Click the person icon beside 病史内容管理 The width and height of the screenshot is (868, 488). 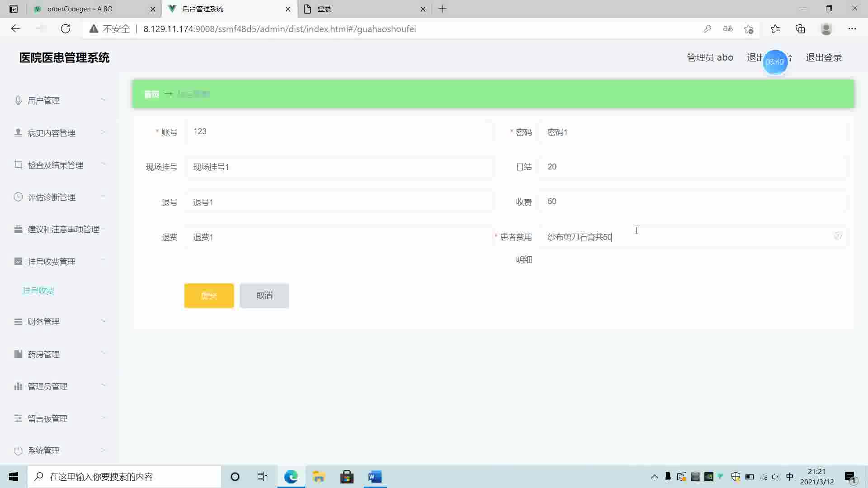coord(18,132)
